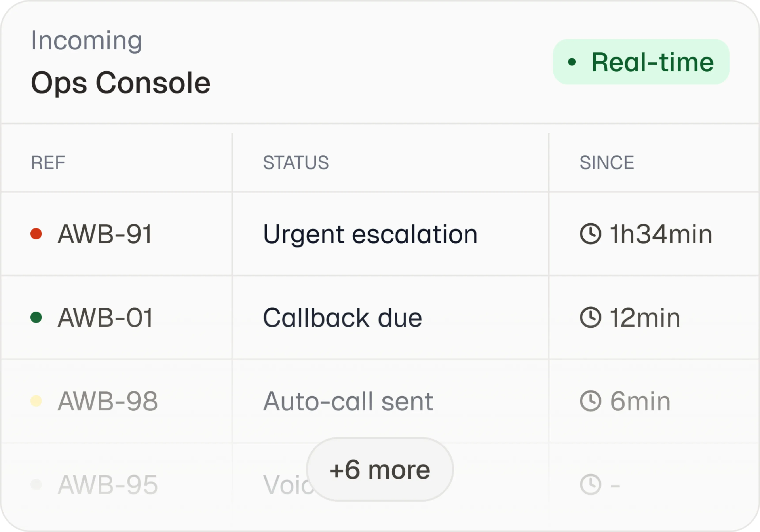Click the clock icon next to 12min
This screenshot has height=532, width=760.
coord(591,317)
